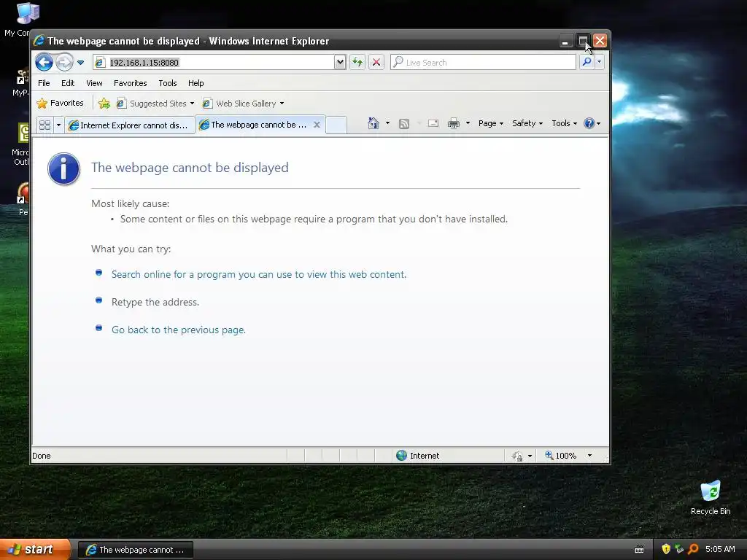
Task: Click the orange magnifier tray icon
Action: coord(693,549)
